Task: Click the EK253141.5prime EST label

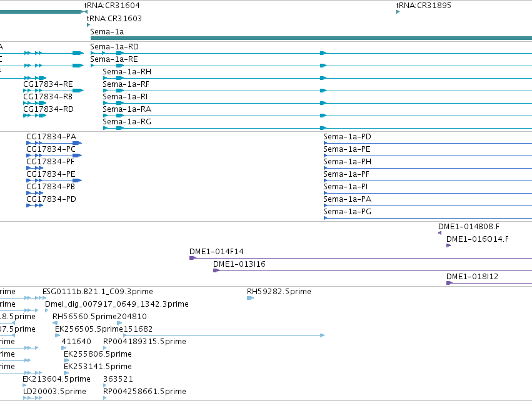Action: [x=98, y=367]
